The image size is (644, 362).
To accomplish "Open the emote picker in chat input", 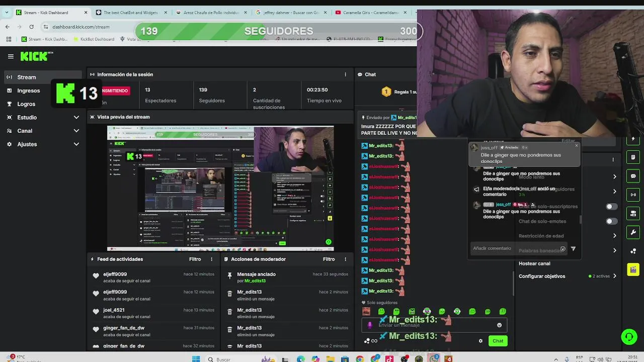I will point(499,325).
